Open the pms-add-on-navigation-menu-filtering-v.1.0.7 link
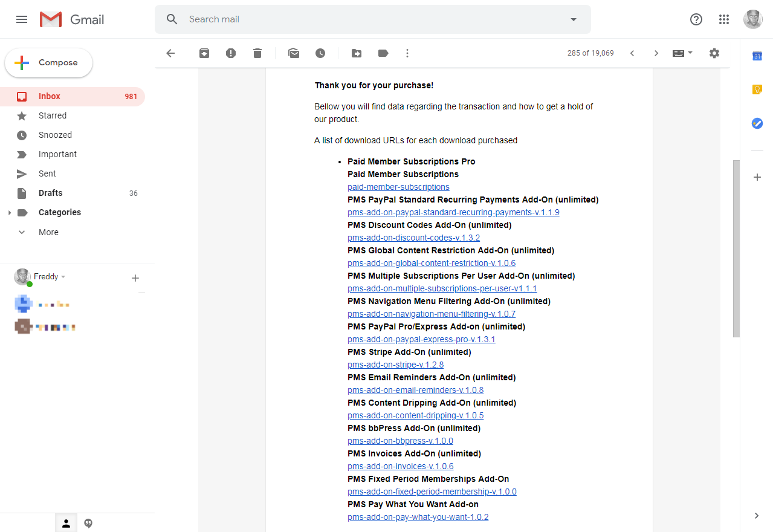Screen dimensions: 773x532 point(432,314)
